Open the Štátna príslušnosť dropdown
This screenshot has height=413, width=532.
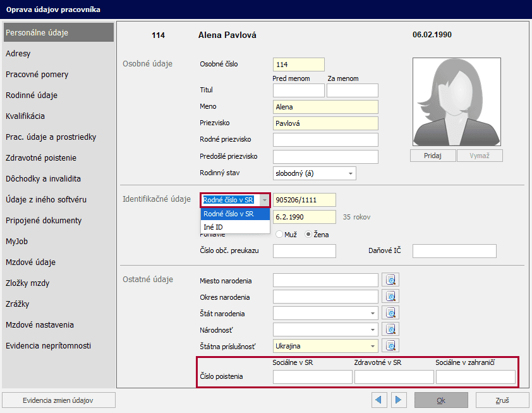372,346
